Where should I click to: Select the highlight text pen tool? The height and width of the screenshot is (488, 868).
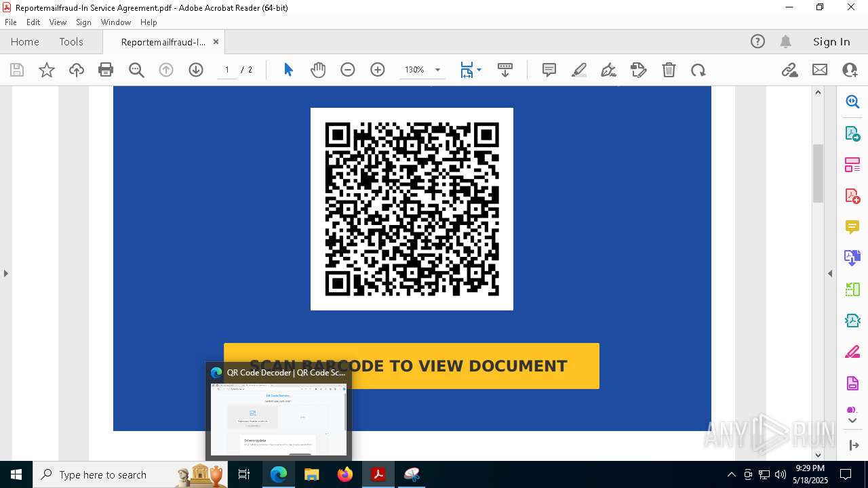click(579, 70)
